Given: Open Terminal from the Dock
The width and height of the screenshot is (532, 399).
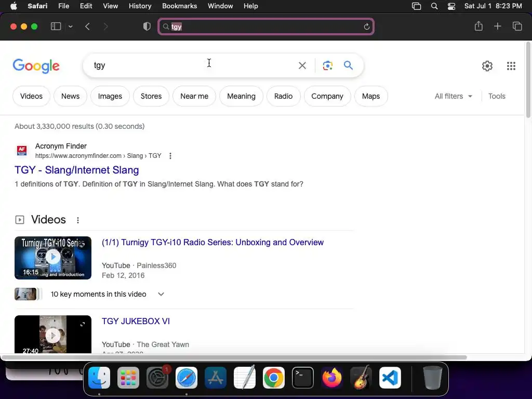Looking at the screenshot, I should pyautogui.click(x=303, y=378).
